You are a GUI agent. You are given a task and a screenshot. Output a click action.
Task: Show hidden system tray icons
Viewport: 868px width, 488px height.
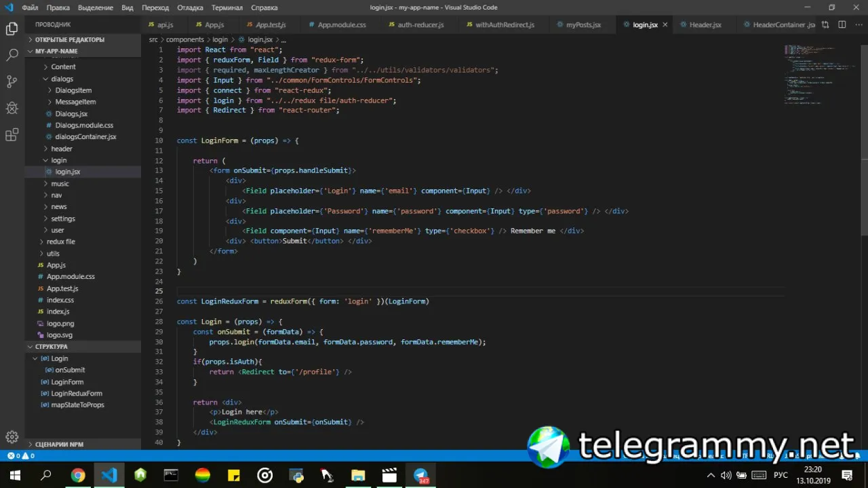click(711, 475)
